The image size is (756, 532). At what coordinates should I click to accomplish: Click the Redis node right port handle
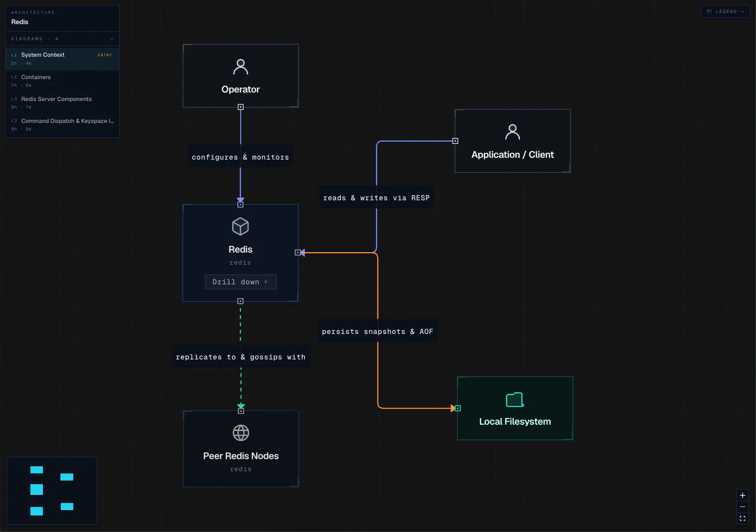[298, 253]
